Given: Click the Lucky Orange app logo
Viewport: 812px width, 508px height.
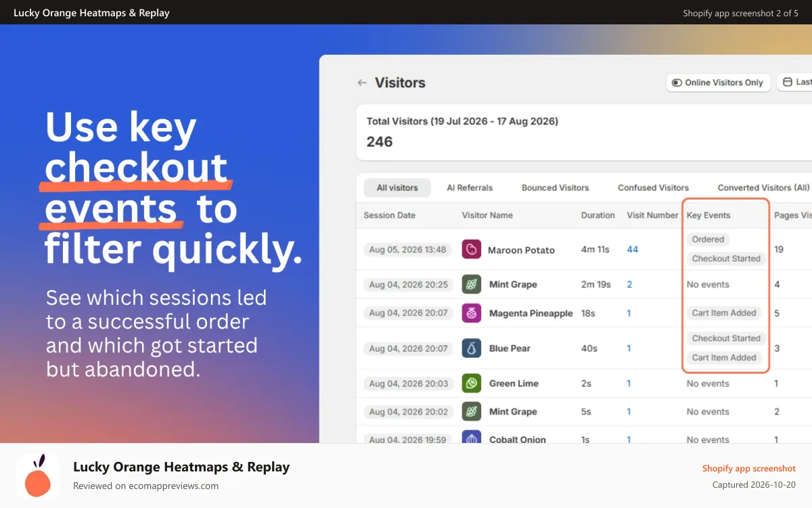Looking at the screenshot, I should (38, 475).
